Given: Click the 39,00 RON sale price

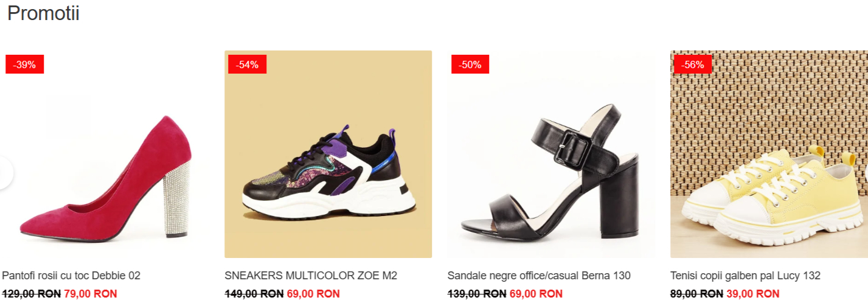Looking at the screenshot, I should click(x=752, y=294).
